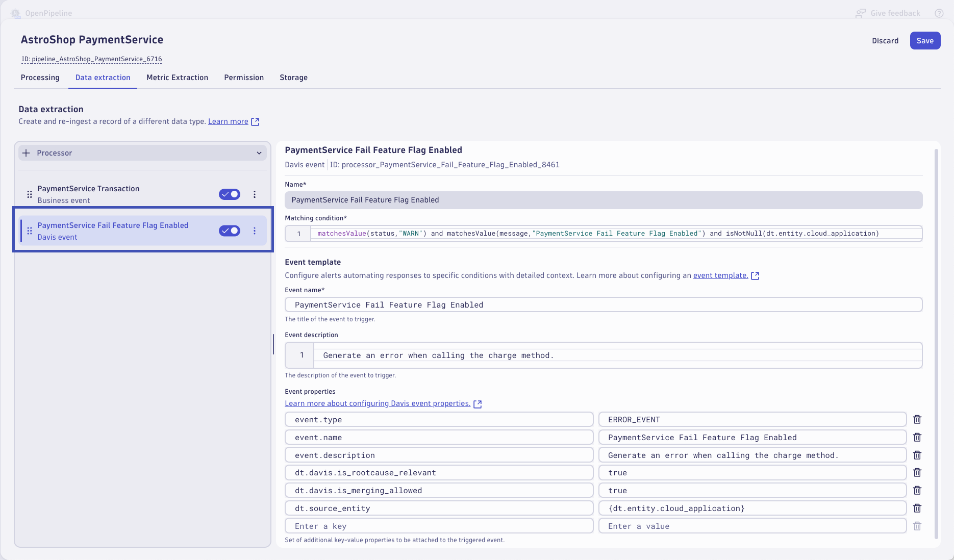The width and height of the screenshot is (954, 560).
Task: Open more options for Fail Feature Flag processor
Action: [x=255, y=231]
